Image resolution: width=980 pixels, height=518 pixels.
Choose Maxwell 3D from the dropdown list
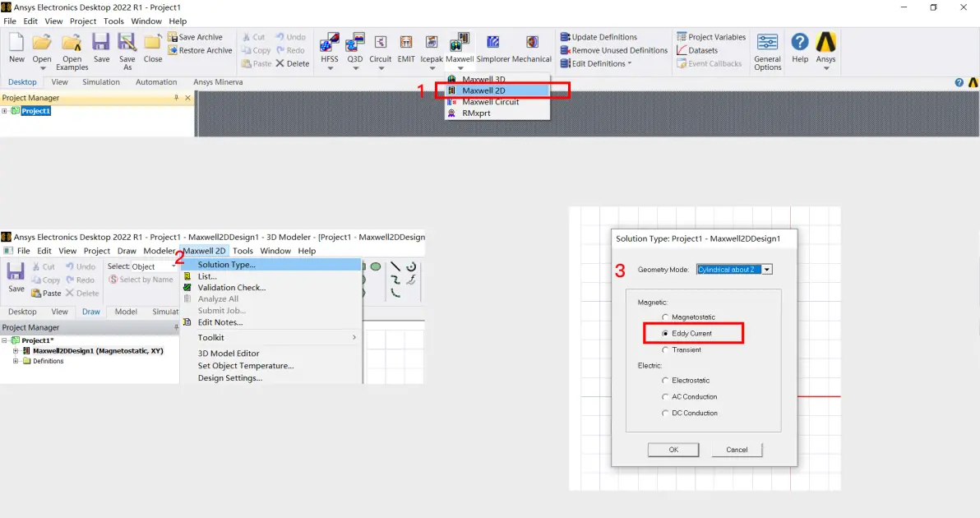(x=498, y=80)
